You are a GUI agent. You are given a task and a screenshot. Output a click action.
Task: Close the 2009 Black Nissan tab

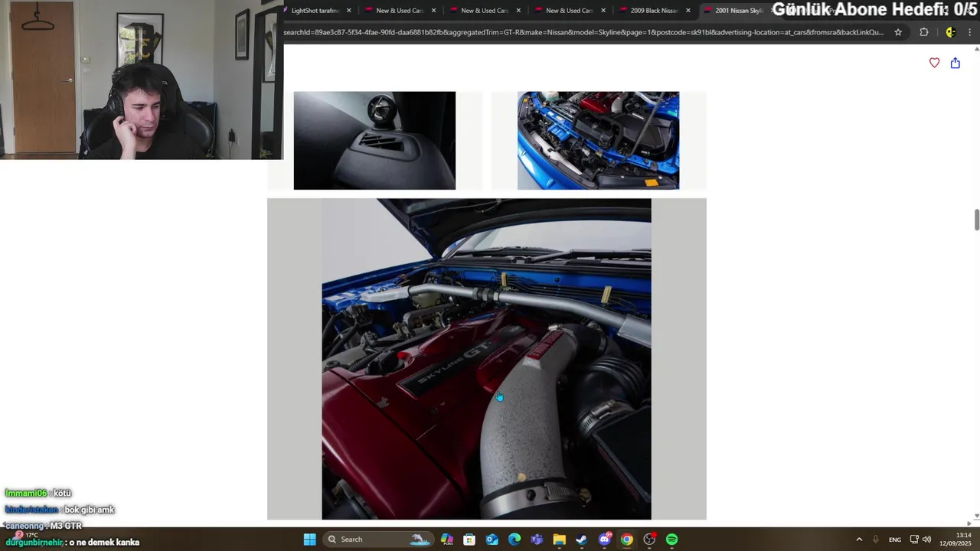(x=688, y=11)
